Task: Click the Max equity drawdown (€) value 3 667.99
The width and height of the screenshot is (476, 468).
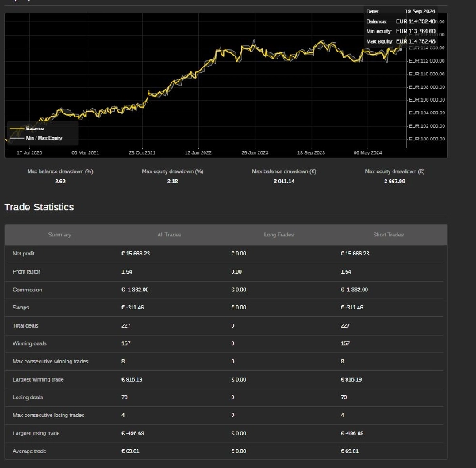Action: [x=394, y=182]
